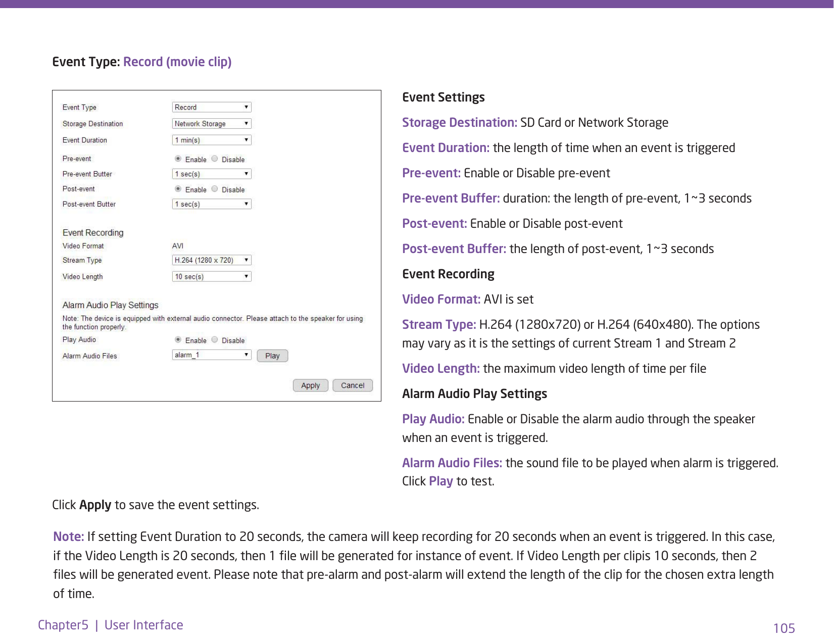Open the Post-event Butter seconds dropdown
This screenshot has height=644, width=834.
point(212,204)
